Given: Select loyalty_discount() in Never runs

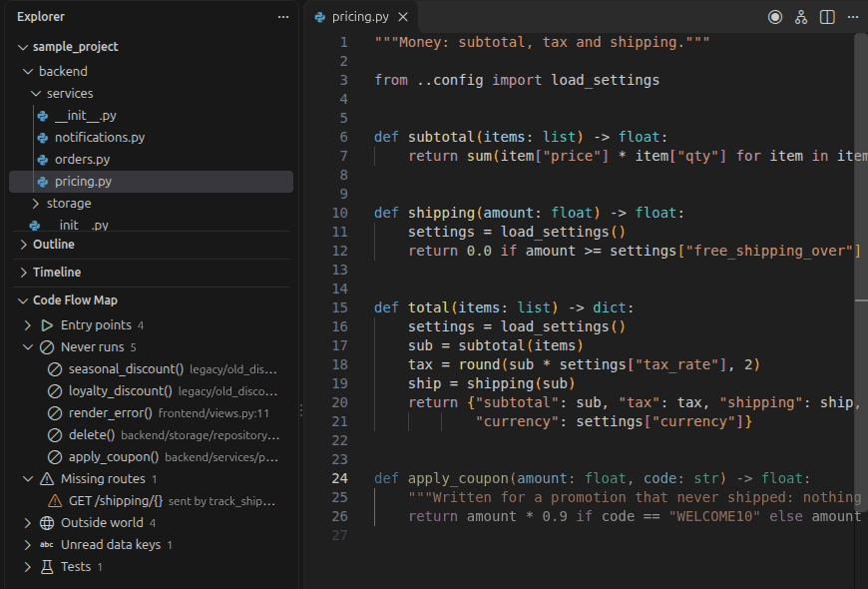Looking at the screenshot, I should point(151,391).
